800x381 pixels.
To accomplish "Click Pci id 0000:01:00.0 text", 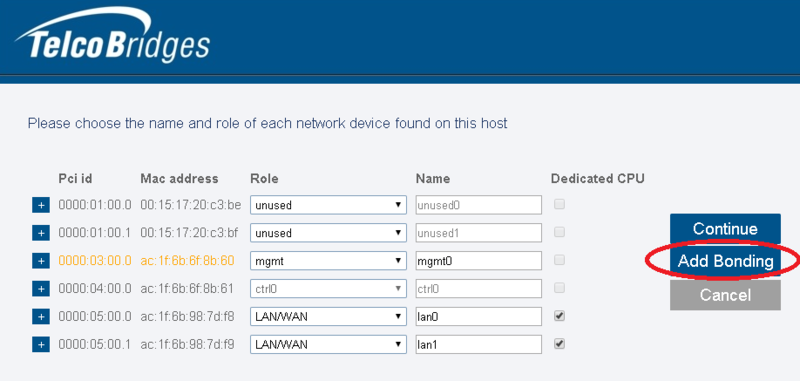I will click(x=95, y=205).
